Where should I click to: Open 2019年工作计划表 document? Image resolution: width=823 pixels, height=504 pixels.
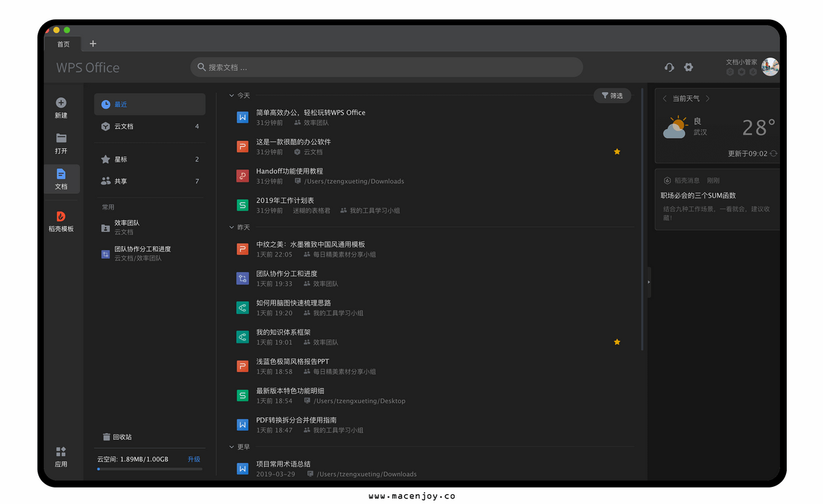pos(285,200)
